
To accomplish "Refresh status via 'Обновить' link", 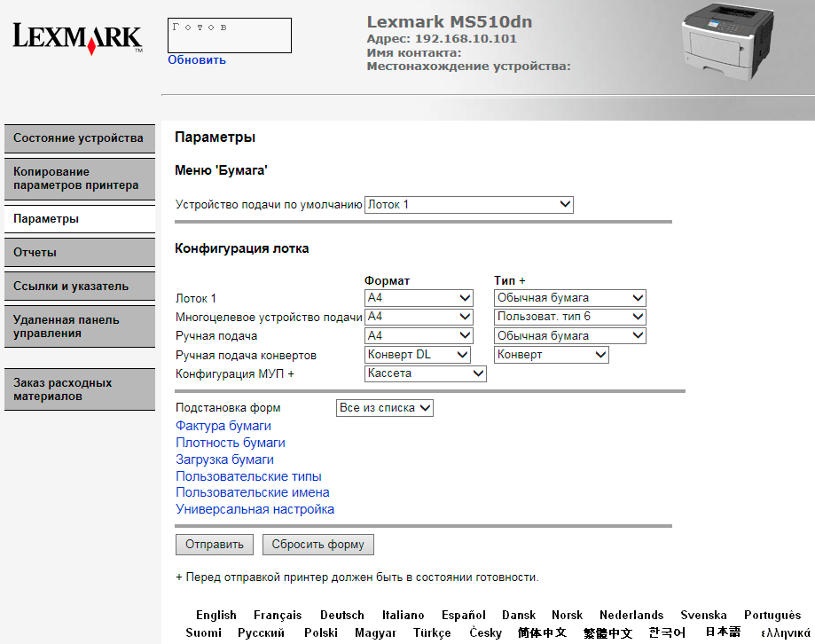I will tap(197, 59).
